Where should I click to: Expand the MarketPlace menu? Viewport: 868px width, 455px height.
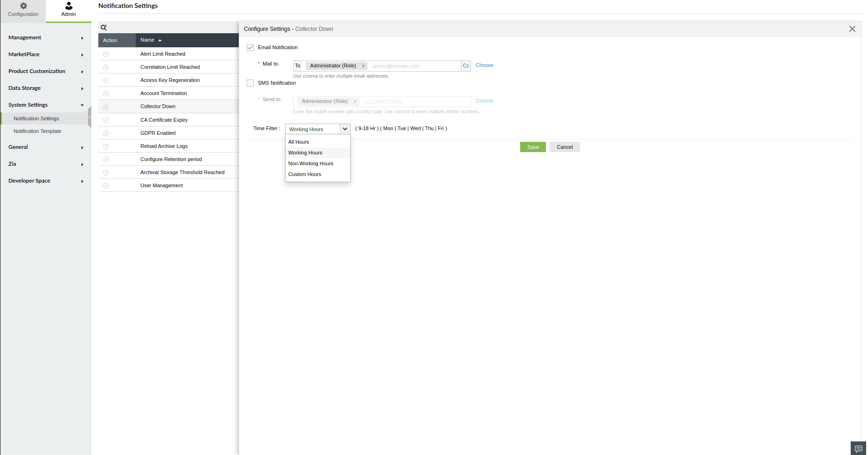(x=45, y=54)
